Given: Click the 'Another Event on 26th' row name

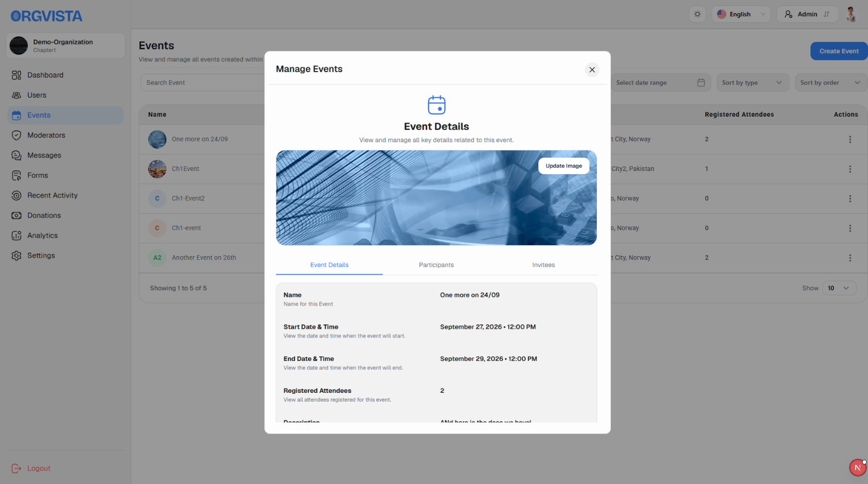Looking at the screenshot, I should click(x=204, y=258).
